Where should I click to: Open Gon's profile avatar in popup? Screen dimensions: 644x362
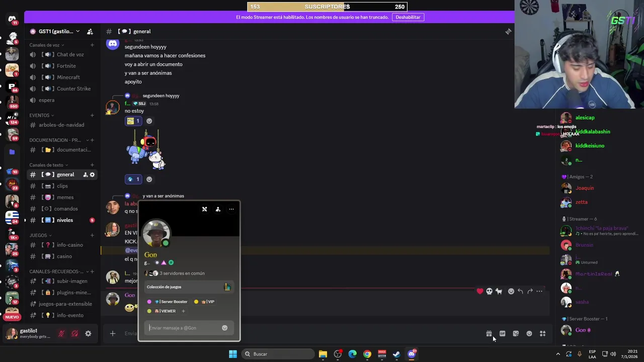[156, 233]
